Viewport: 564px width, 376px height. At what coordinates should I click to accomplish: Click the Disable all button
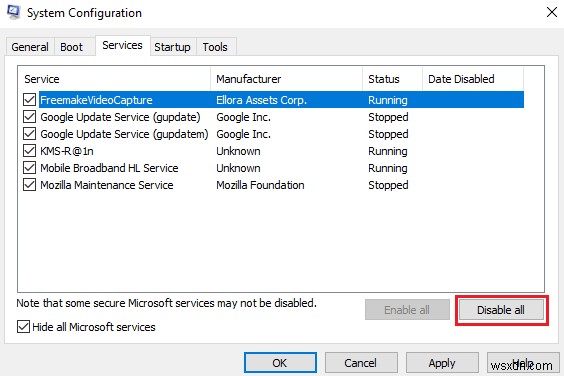tap(501, 310)
